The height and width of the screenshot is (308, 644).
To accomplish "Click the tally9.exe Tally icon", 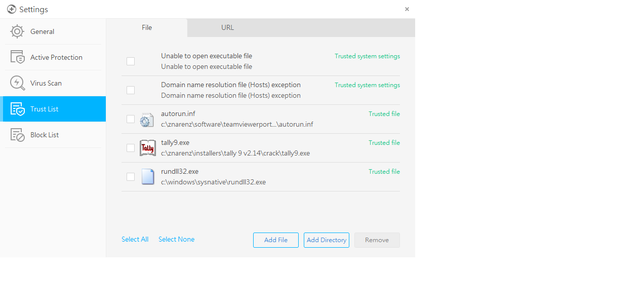I will (147, 148).
